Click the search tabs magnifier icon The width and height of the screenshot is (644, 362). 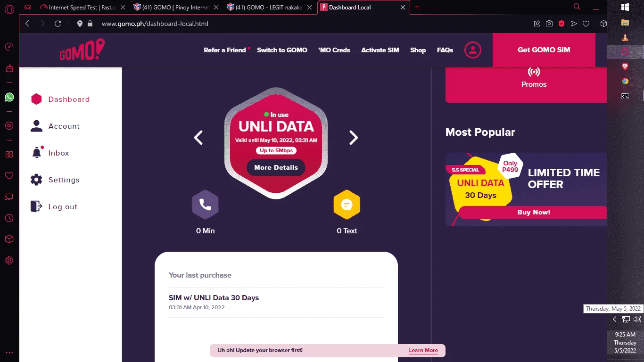click(577, 7)
